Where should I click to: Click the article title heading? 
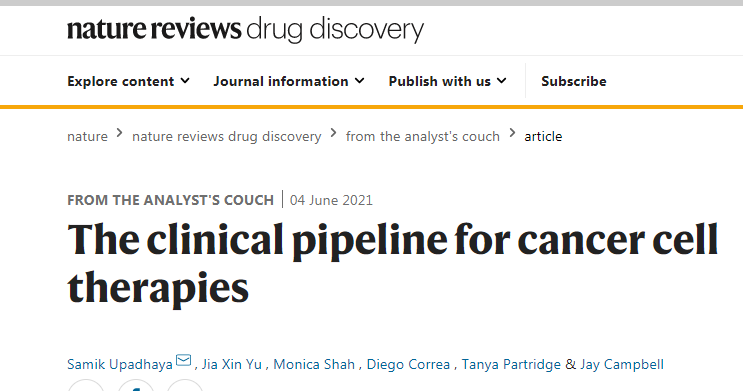393,264
